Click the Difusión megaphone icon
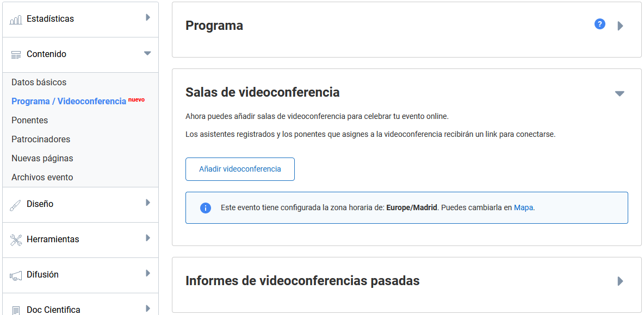 (x=16, y=275)
